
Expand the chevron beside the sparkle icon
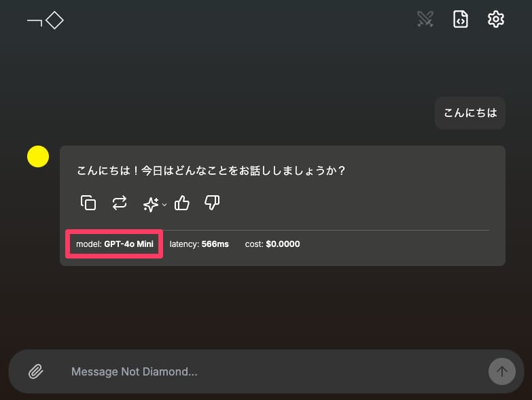[x=164, y=204]
